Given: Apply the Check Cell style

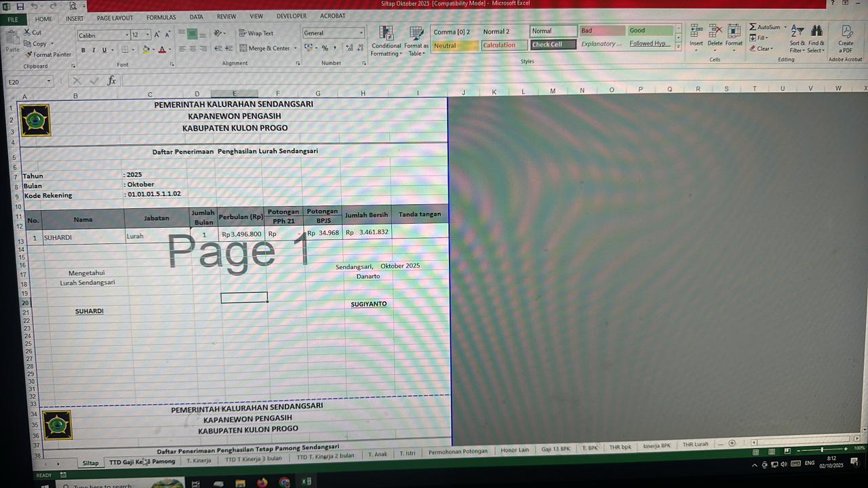Looking at the screenshot, I should 552,45.
